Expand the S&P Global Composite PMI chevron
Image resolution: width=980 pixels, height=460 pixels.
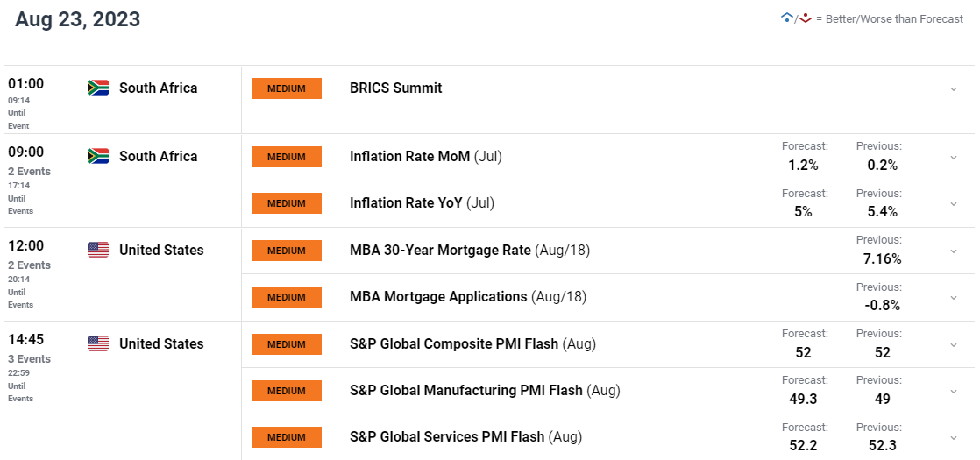click(x=954, y=345)
